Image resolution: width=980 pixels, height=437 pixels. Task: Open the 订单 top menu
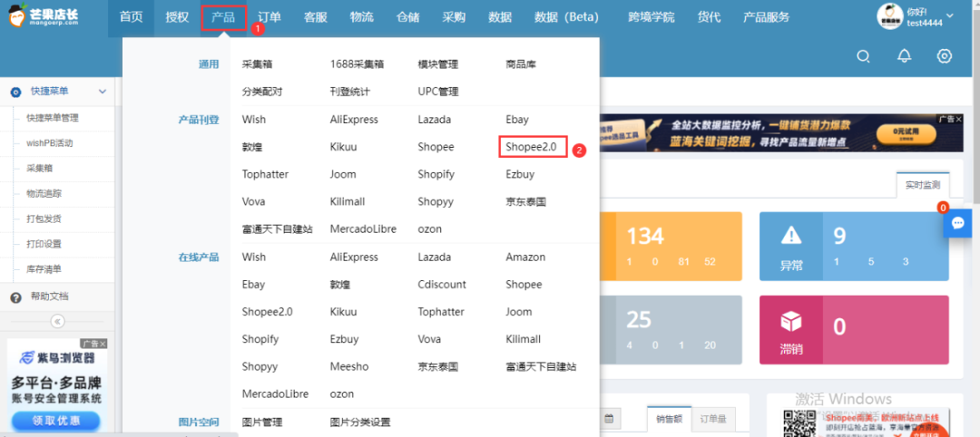[x=269, y=17]
